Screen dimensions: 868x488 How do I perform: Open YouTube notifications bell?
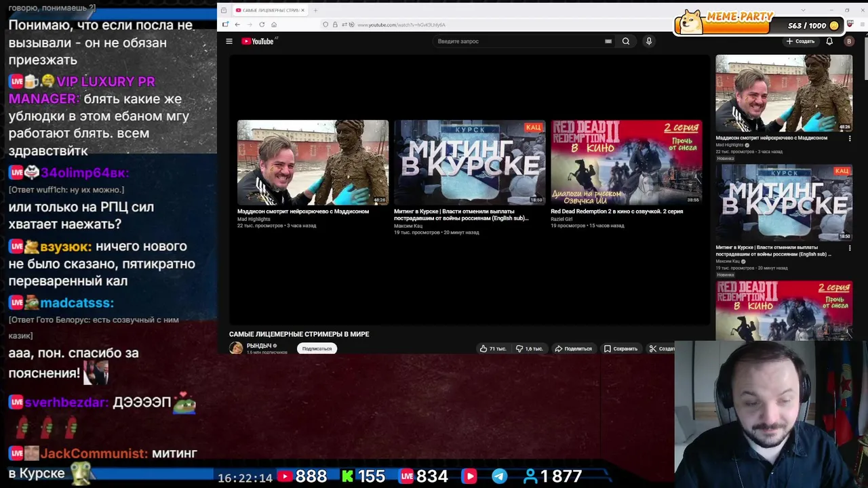[x=829, y=41]
